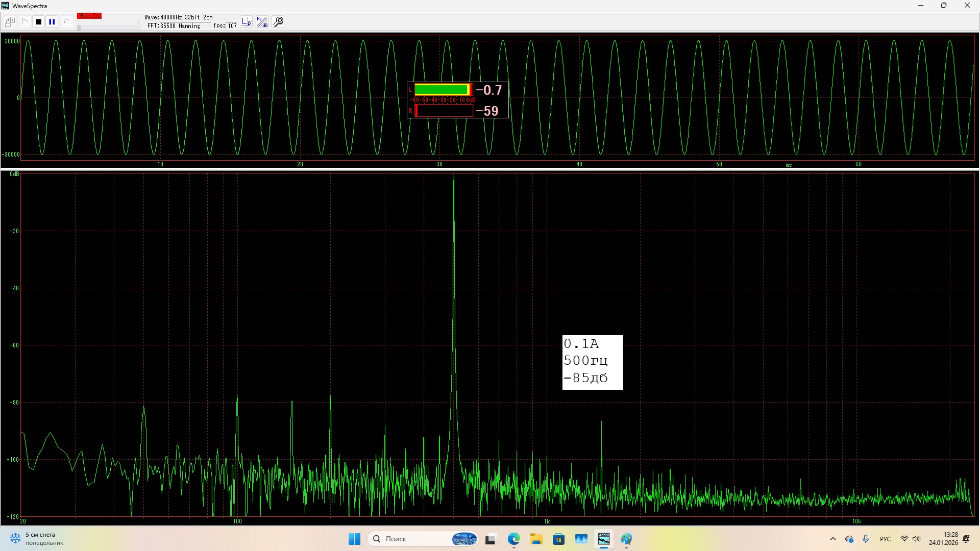Expand hidden system tray icons chevron
The image size is (980, 551).
click(833, 539)
